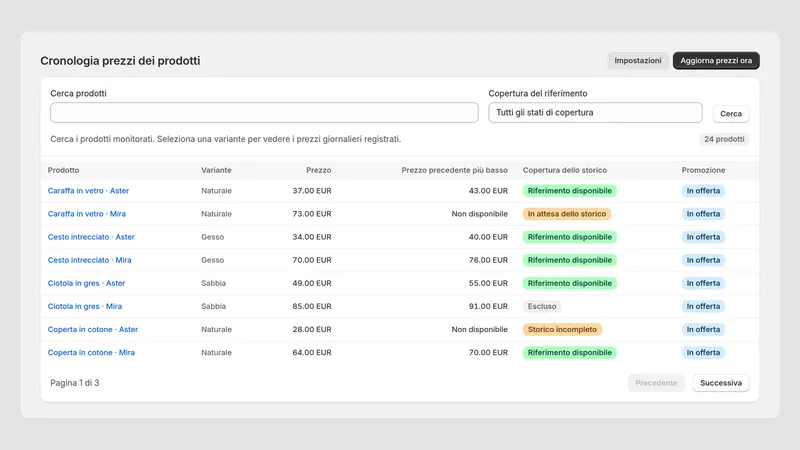This screenshot has height=450, width=800.
Task: Click In offerta badge for Cesto Mira
Action: 703,260
